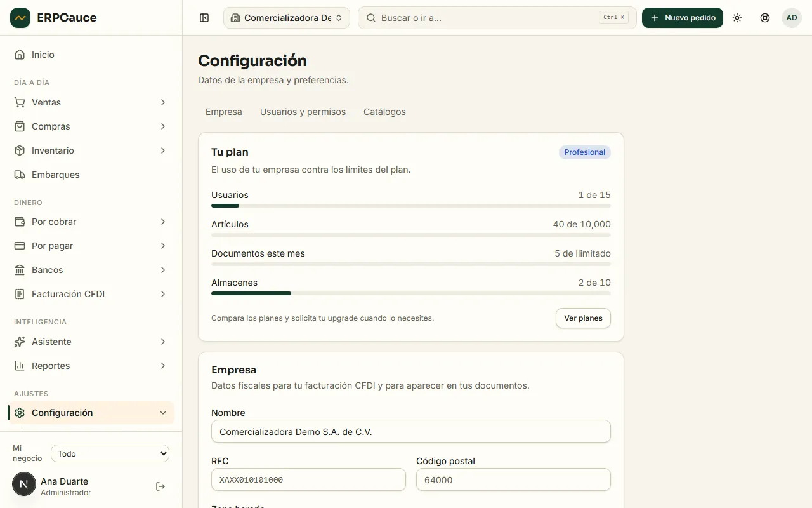Open the help lifebuoy icon
The width and height of the screenshot is (812, 508).
(x=765, y=18)
